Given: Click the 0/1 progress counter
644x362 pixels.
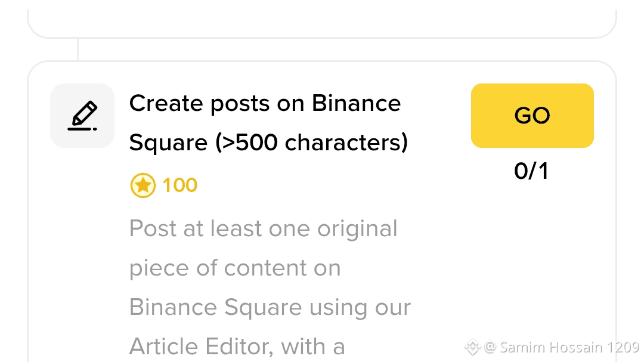Looking at the screenshot, I should coord(531,172).
